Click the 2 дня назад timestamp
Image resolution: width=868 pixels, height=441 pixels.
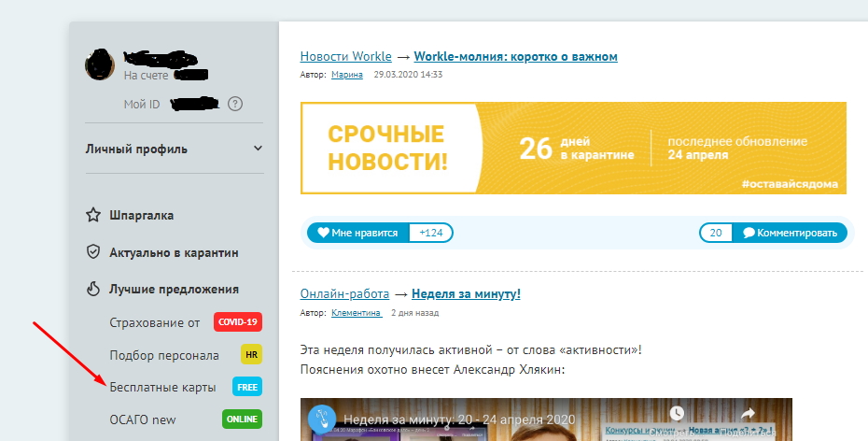click(414, 312)
